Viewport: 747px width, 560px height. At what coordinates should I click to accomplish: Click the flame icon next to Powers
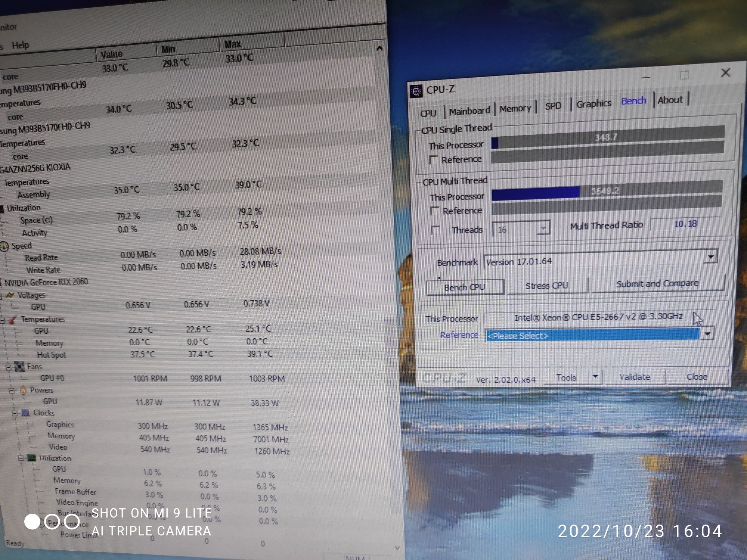pos(23,390)
